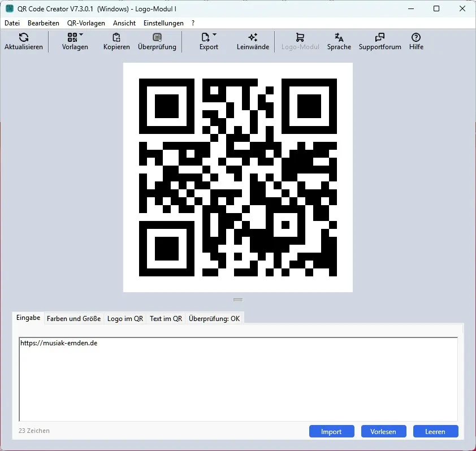Open the Überprüfung: OK tab
The height and width of the screenshot is (451, 476).
pyautogui.click(x=214, y=319)
